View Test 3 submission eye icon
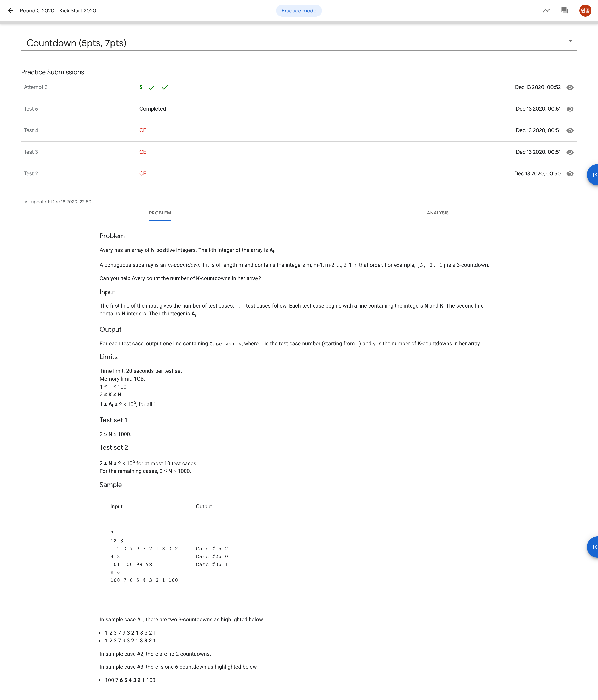The width and height of the screenshot is (598, 700). 570,152
